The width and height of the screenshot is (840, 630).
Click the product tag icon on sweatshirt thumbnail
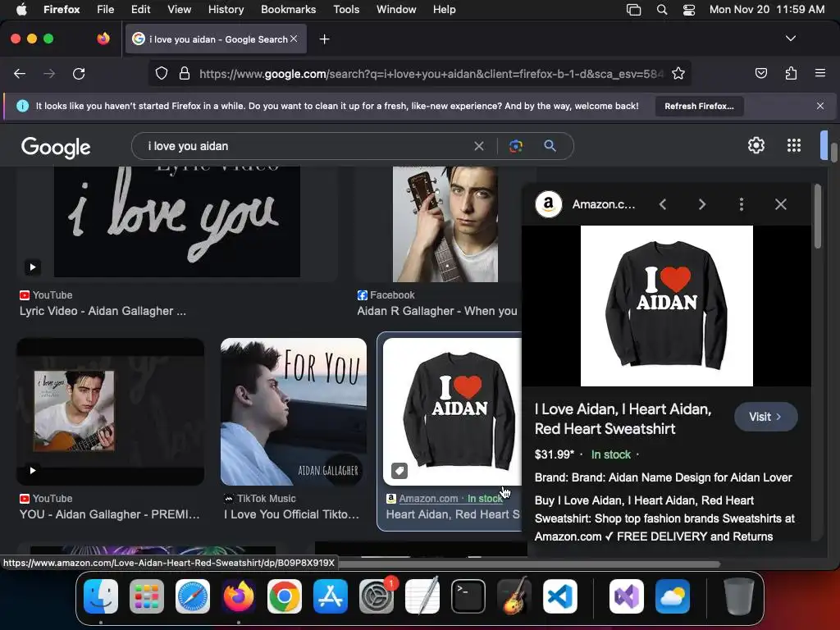tap(399, 470)
